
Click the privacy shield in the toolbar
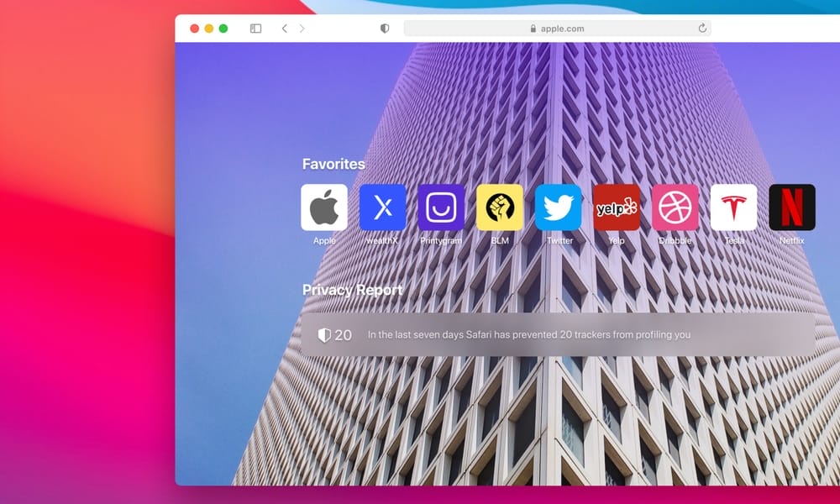(383, 28)
